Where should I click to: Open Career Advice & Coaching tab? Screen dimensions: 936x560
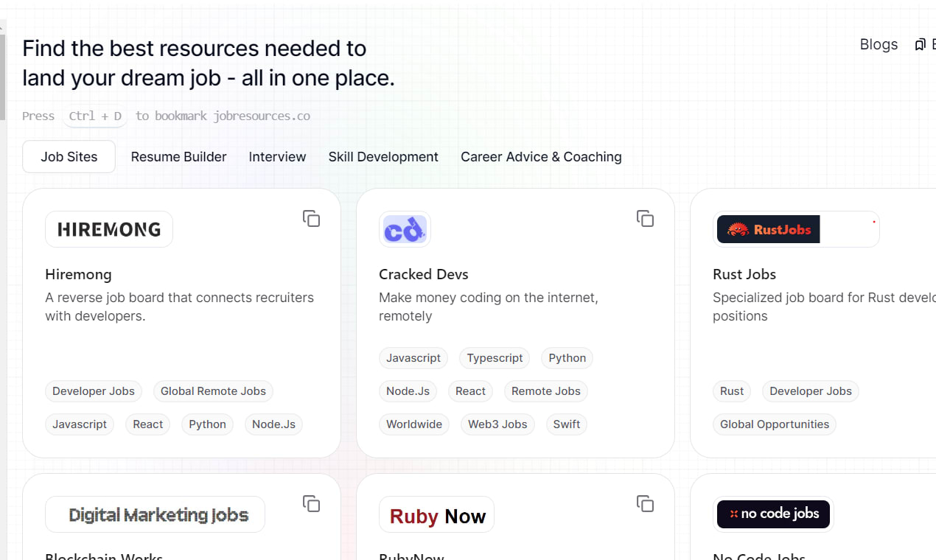click(x=541, y=157)
